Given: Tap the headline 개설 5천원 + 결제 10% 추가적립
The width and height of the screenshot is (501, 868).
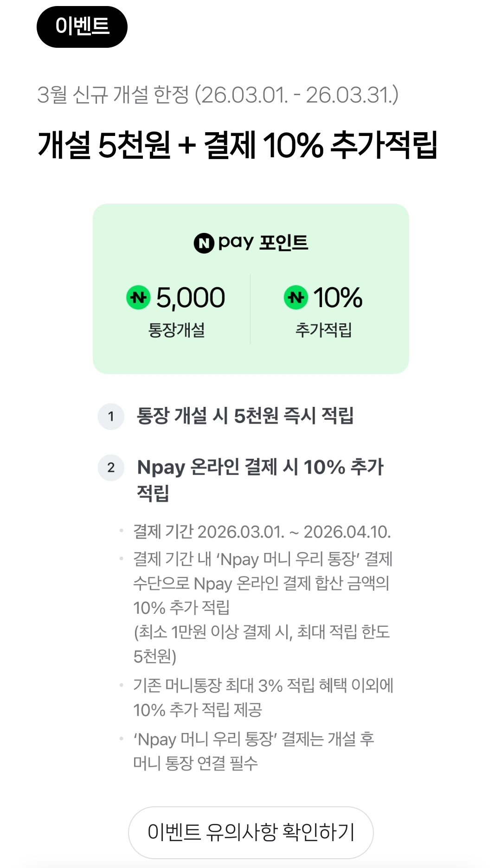Looking at the screenshot, I should (x=237, y=145).
